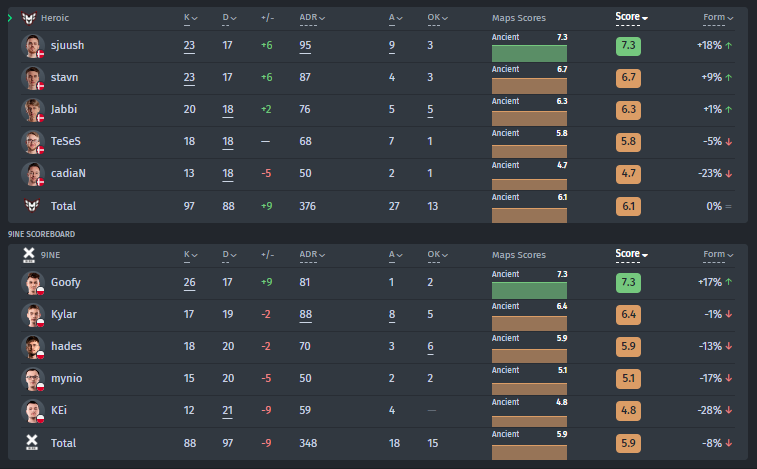The image size is (757, 469).
Task: Click sjuush green Ancient map score bar
Action: [529, 53]
